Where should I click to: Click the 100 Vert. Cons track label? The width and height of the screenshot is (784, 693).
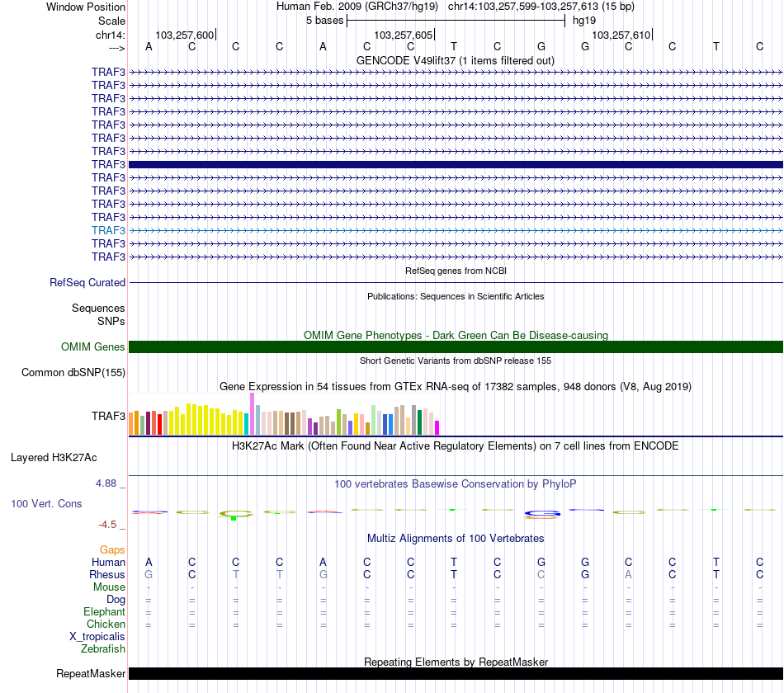click(46, 503)
